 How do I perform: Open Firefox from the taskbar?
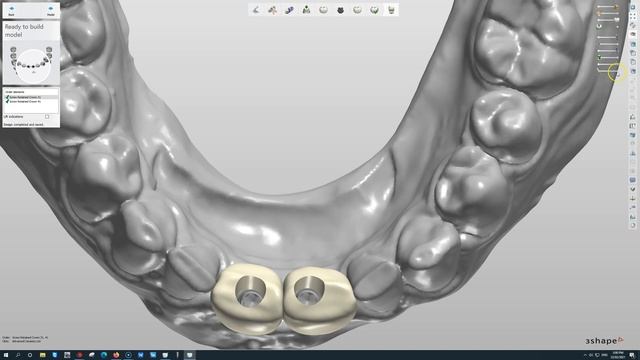[116, 355]
